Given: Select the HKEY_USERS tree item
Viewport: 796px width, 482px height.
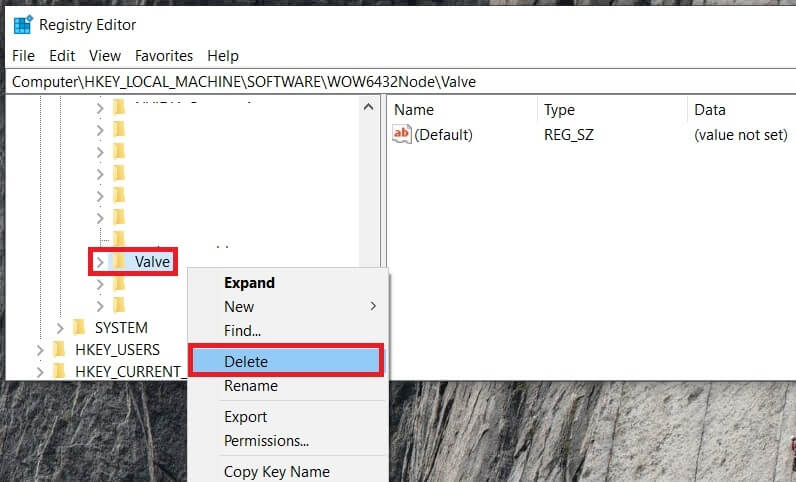Looking at the screenshot, I should pyautogui.click(x=117, y=350).
